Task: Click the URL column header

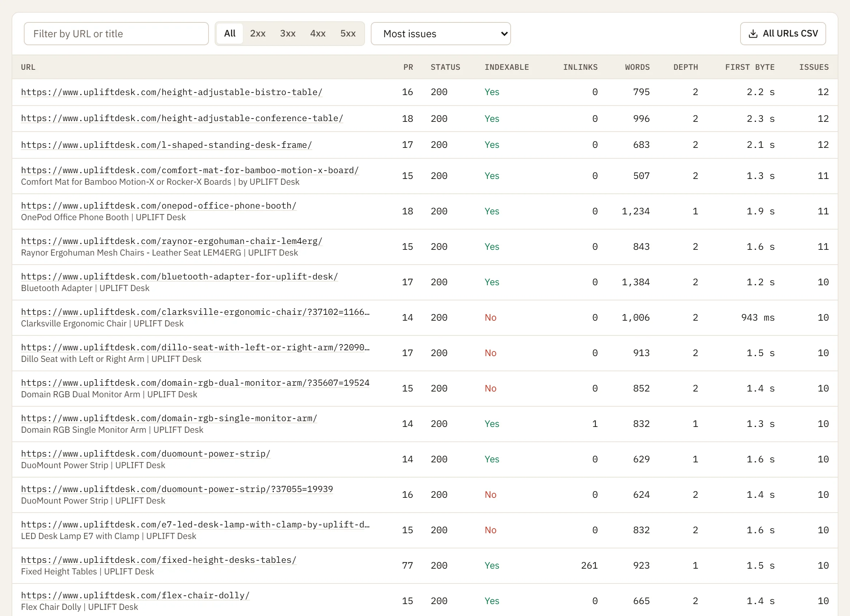Action: coord(28,67)
